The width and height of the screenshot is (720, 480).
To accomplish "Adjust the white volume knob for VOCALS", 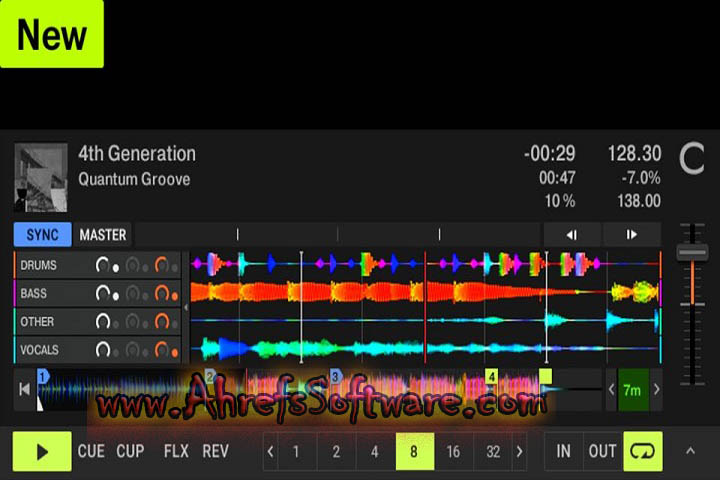I will coord(102,350).
